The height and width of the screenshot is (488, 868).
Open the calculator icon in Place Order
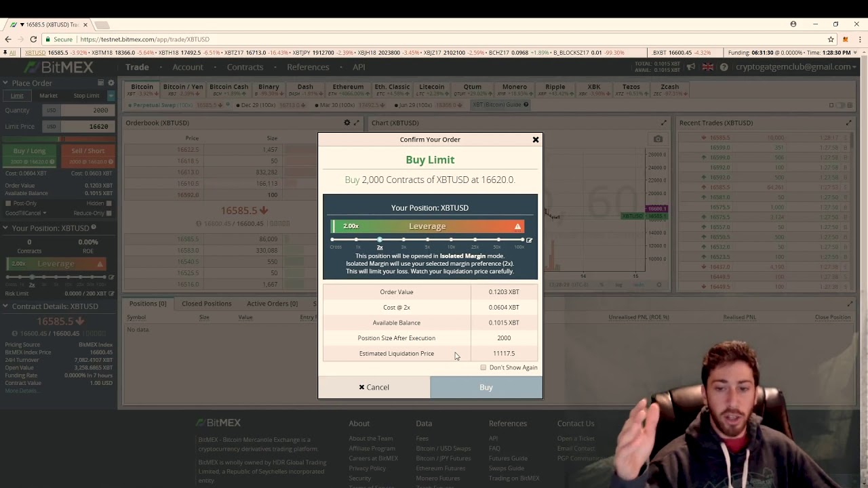pyautogui.click(x=100, y=83)
